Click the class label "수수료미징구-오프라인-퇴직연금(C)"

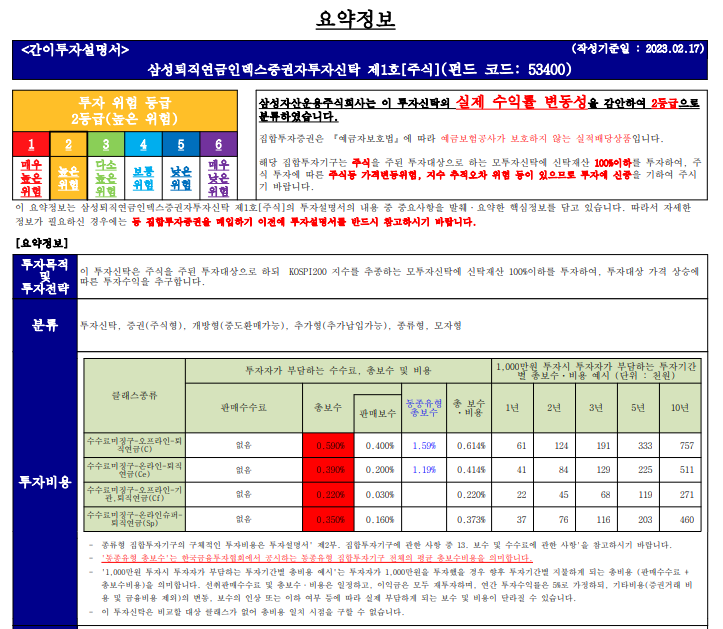pos(135,445)
